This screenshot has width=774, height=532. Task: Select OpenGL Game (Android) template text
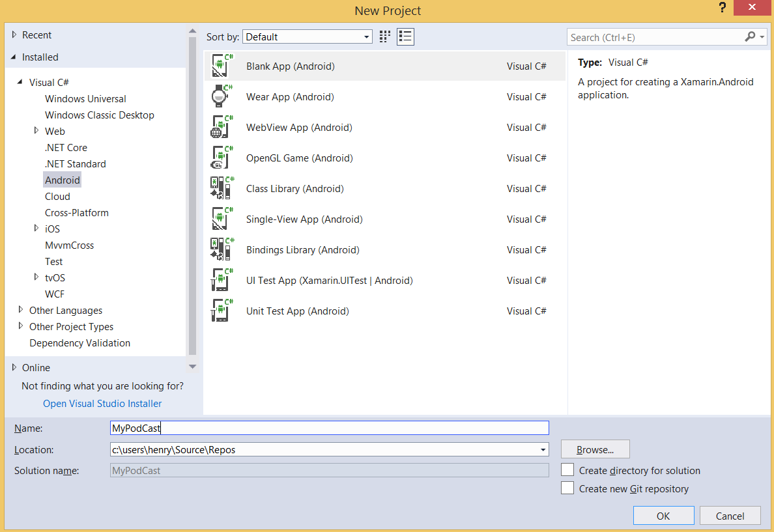(299, 158)
